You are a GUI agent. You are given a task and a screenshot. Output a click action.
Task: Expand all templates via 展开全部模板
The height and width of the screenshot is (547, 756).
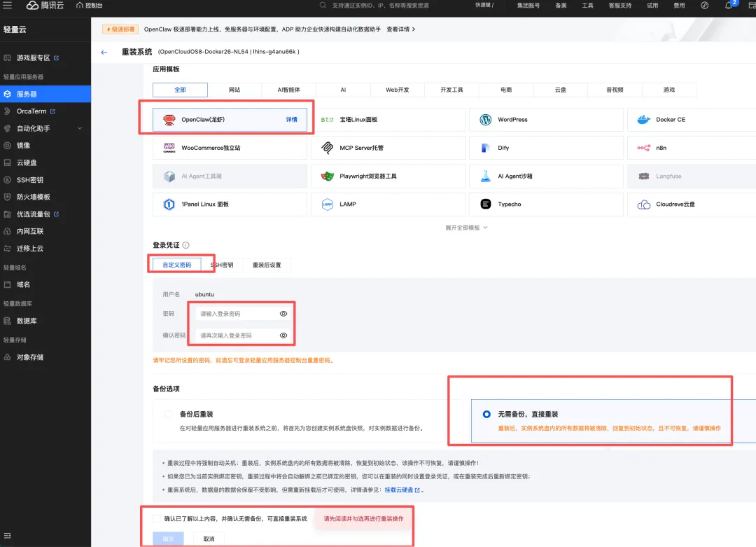click(466, 228)
